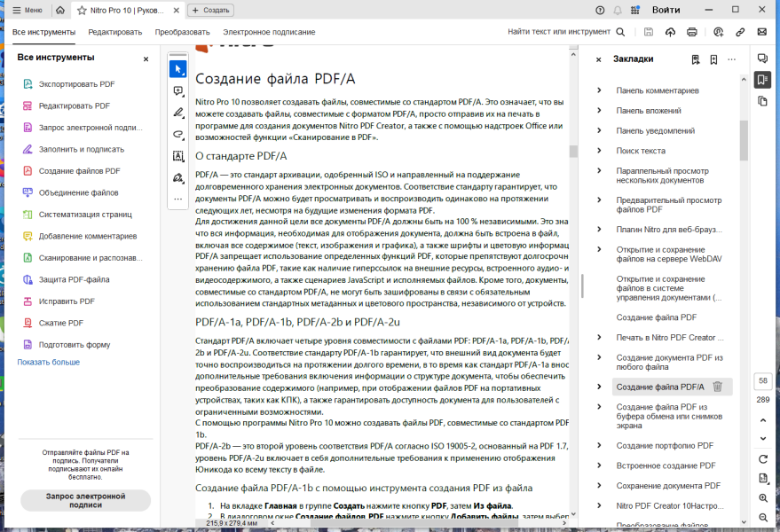The width and height of the screenshot is (780, 532).
Task: Open the Подготовить форму tool
Action: pyautogui.click(x=67, y=345)
